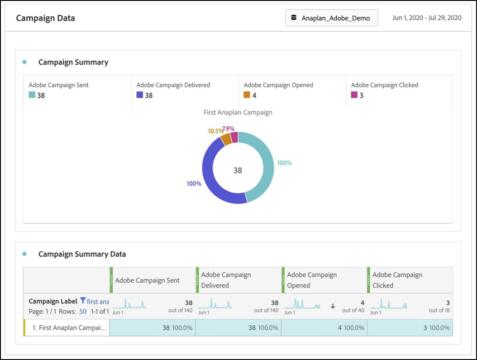Click the Opened cell showing 4 100.0%
This screenshot has width=477, height=360.
(x=324, y=328)
